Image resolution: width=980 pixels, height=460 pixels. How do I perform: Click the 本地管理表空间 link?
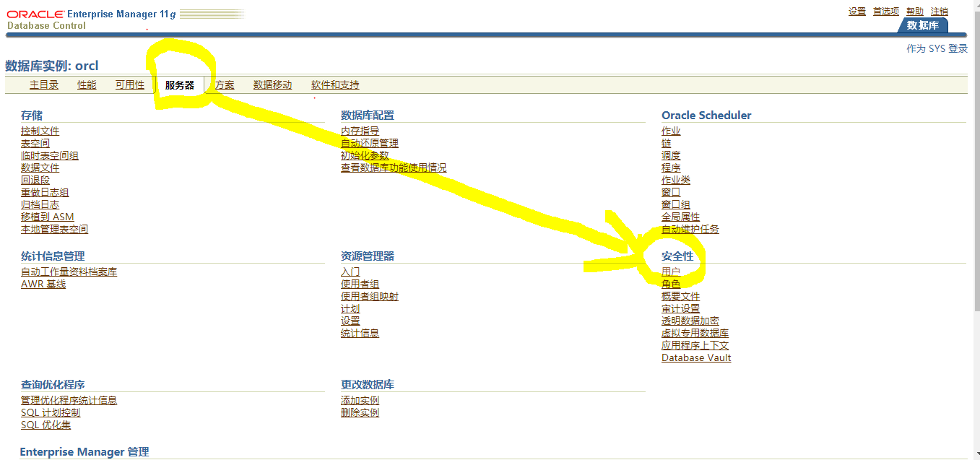click(x=55, y=229)
